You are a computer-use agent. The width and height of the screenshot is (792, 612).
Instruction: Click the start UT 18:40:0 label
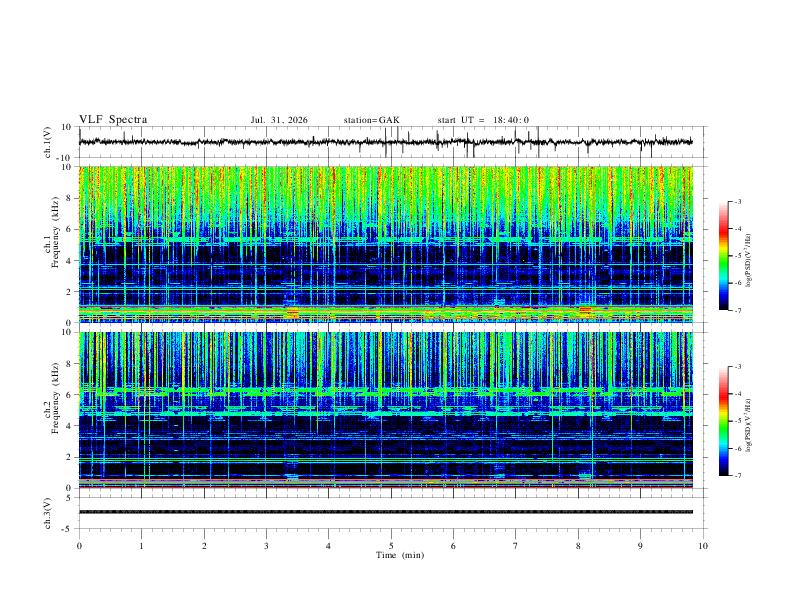pos(483,120)
